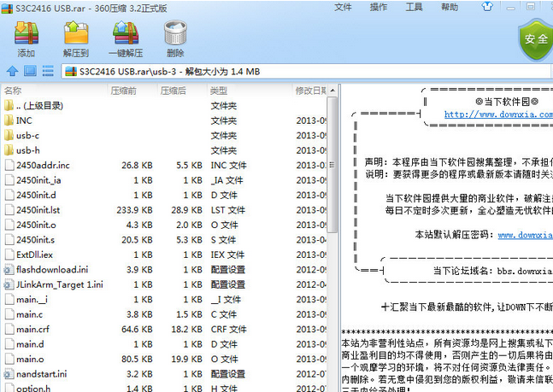Click the green 安全 shield badge
Screen dimensions: 553x392
pyautogui.click(x=536, y=39)
